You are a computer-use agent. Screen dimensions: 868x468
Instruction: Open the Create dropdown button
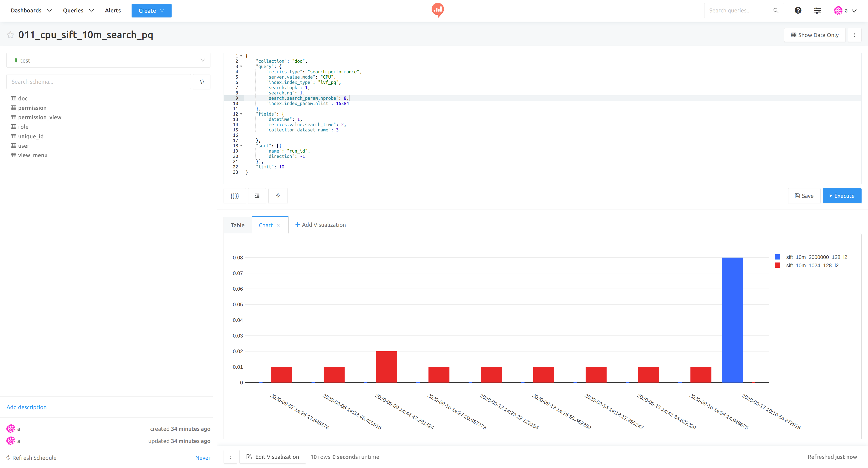pos(151,11)
